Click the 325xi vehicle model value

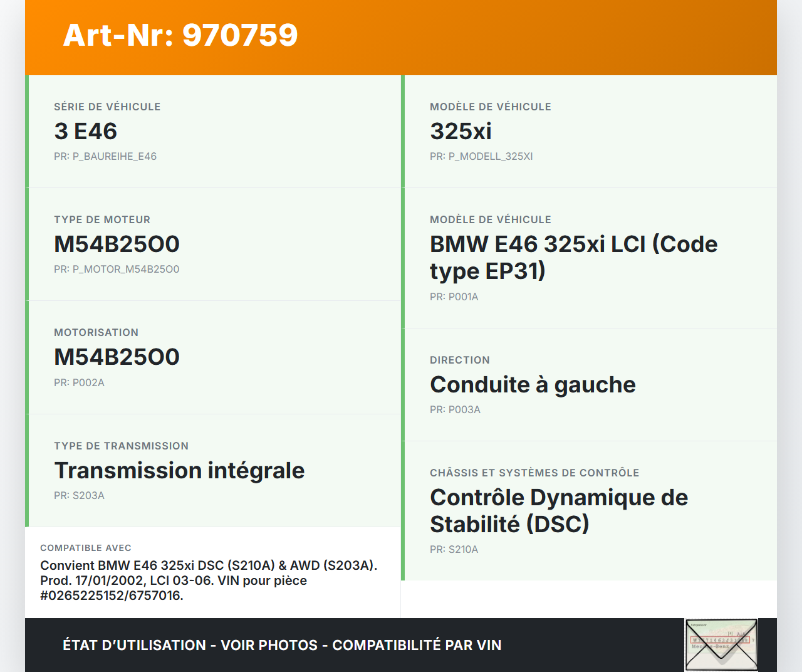tap(461, 132)
